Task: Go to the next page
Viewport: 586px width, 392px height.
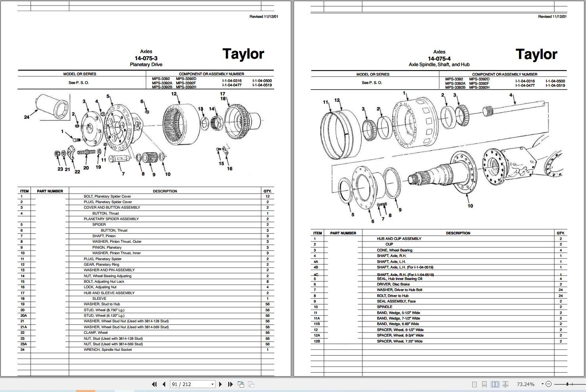Action: [x=221, y=384]
